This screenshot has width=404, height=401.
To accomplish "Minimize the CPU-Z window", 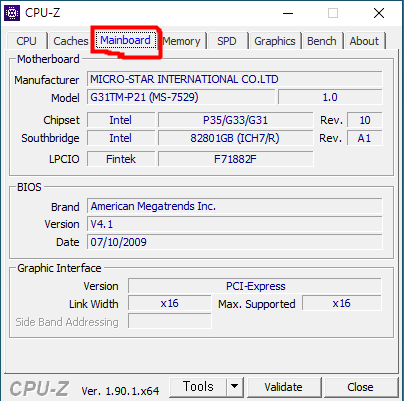I will 288,13.
